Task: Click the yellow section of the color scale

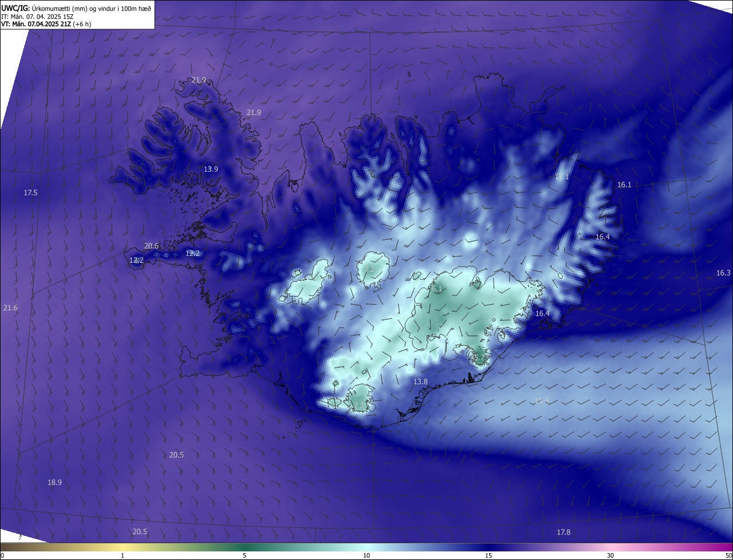Action: click(123, 547)
